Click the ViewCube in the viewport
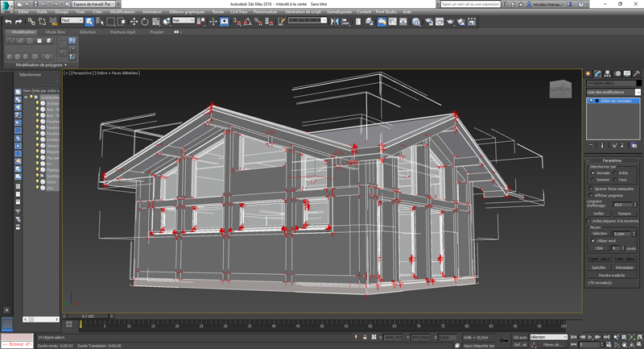644x349 pixels. pyautogui.click(x=559, y=89)
